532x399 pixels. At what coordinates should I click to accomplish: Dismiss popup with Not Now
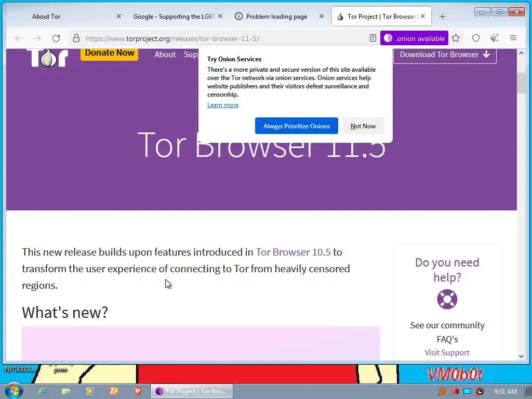(x=363, y=126)
